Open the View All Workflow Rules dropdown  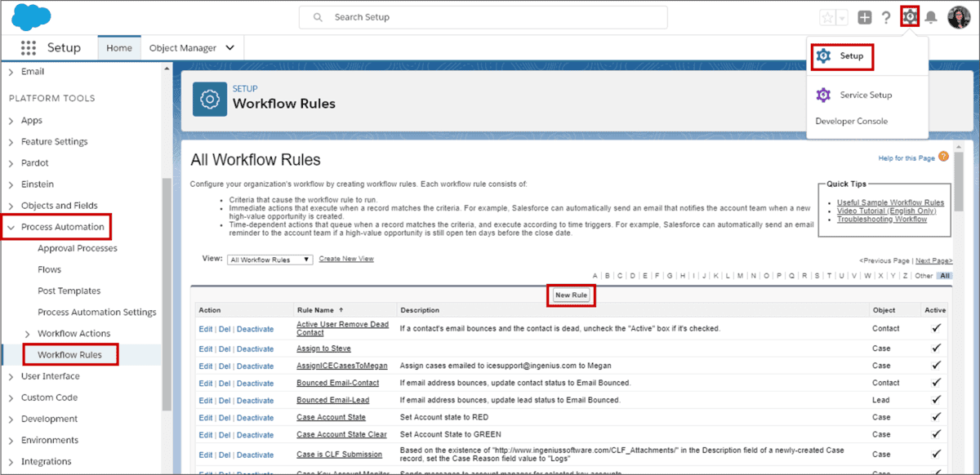click(270, 260)
